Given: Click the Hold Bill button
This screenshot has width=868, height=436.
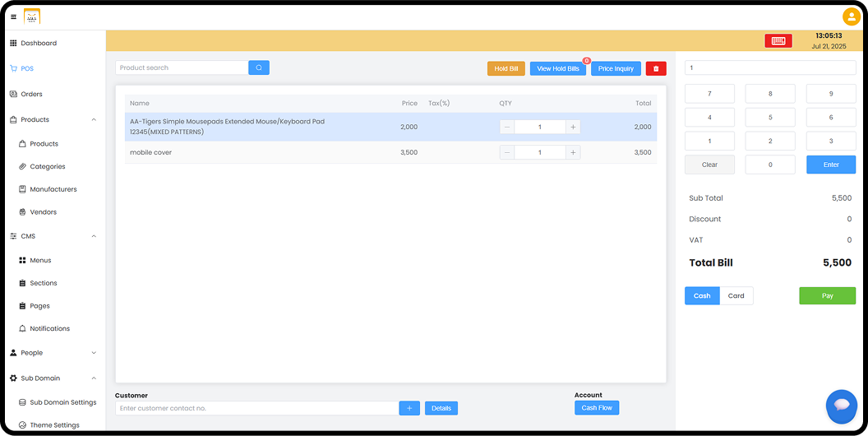Looking at the screenshot, I should click(x=506, y=69).
